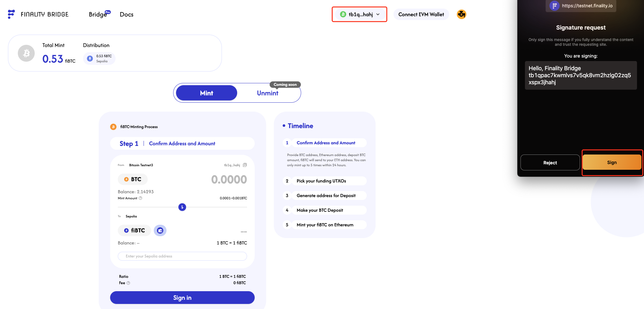Image resolution: width=644 pixels, height=309 pixels.
Task: Click the BTC token icon in the From section
Action: [127, 179]
